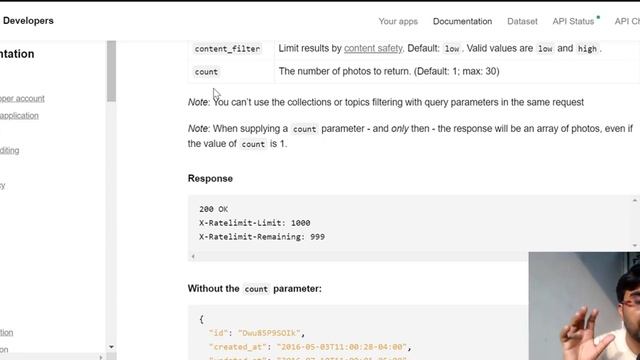Click the Response section heading
Viewport: 640px width, 360px height.
210,178
